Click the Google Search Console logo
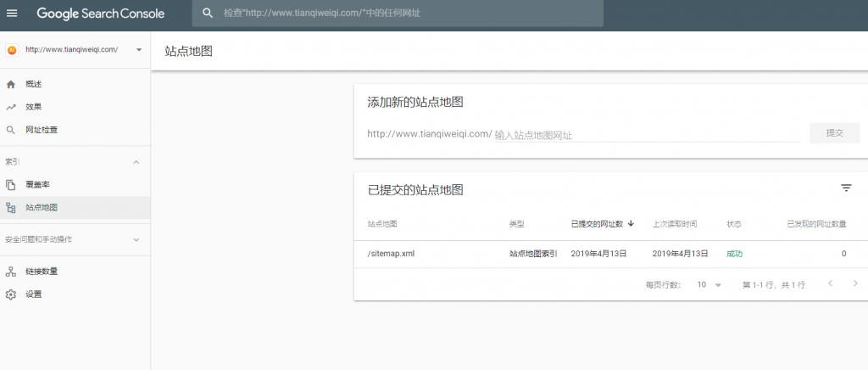 click(x=101, y=14)
